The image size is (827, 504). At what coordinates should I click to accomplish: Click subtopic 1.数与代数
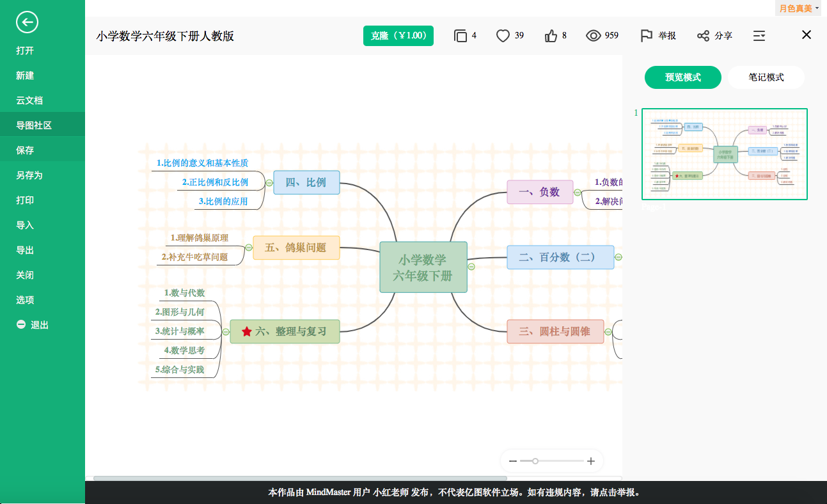[185, 293]
